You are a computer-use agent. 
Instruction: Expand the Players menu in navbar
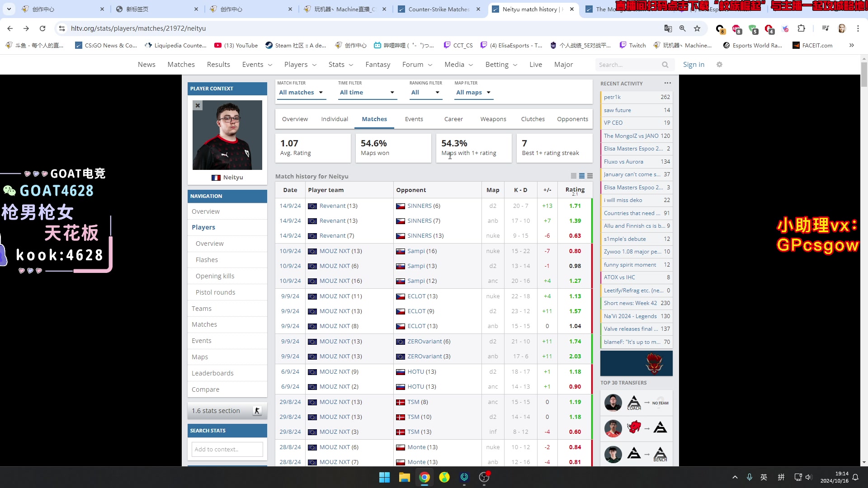click(300, 65)
